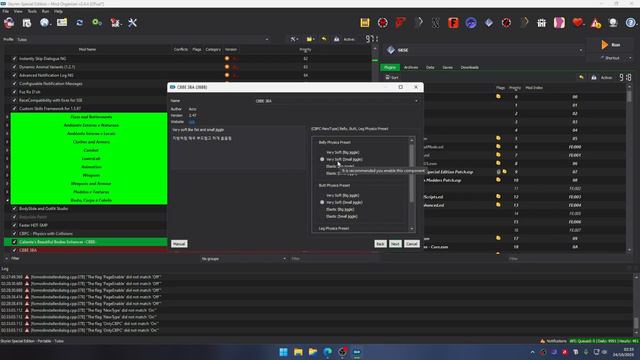Switch to the Archives tab
This screenshot has width=640, height=360.
tap(411, 67)
